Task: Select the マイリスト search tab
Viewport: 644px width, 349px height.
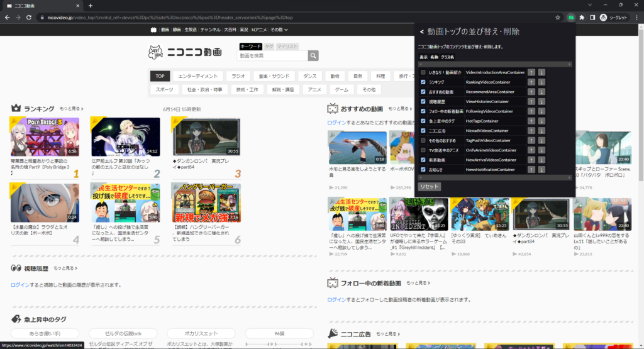Action: click(287, 47)
